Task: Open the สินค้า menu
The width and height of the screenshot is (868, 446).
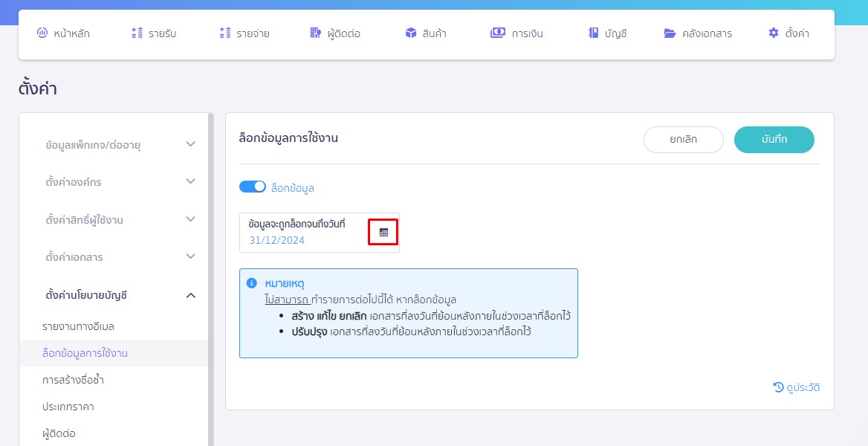Action: (426, 33)
